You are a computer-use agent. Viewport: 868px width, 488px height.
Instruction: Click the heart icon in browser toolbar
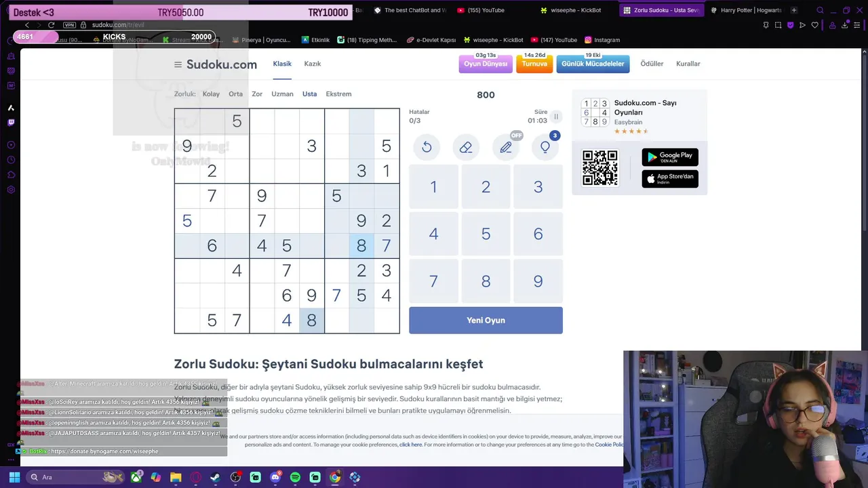pos(815,25)
